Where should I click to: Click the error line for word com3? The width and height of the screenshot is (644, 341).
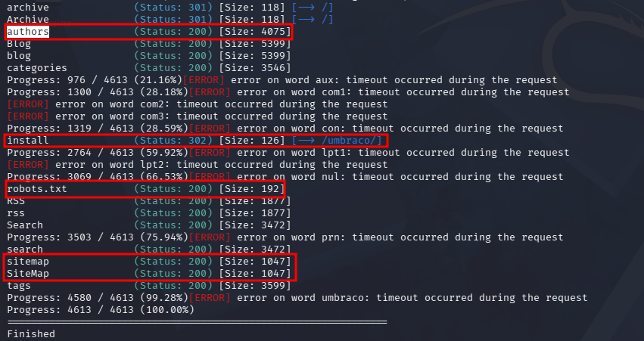[197, 116]
